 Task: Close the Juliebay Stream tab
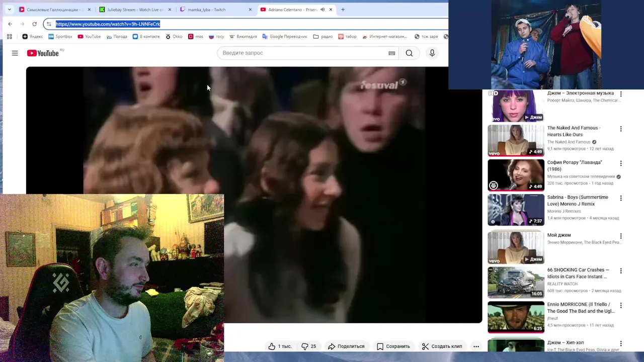pos(170,10)
